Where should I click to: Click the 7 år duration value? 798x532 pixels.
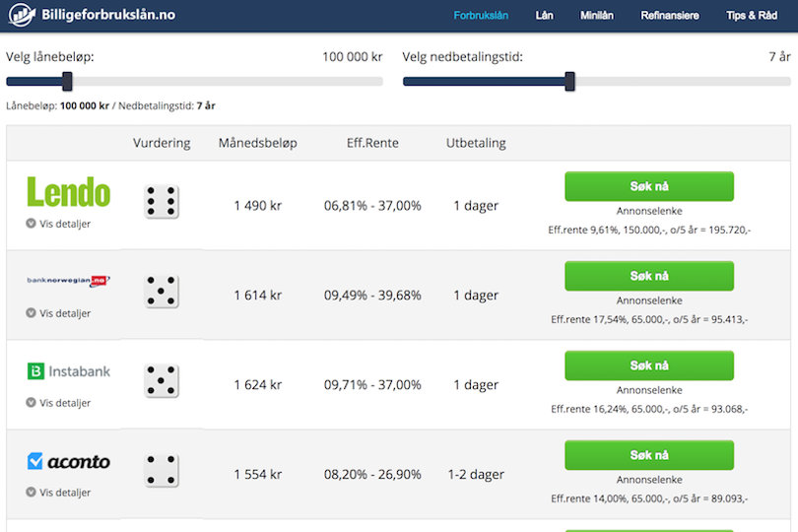click(x=779, y=56)
